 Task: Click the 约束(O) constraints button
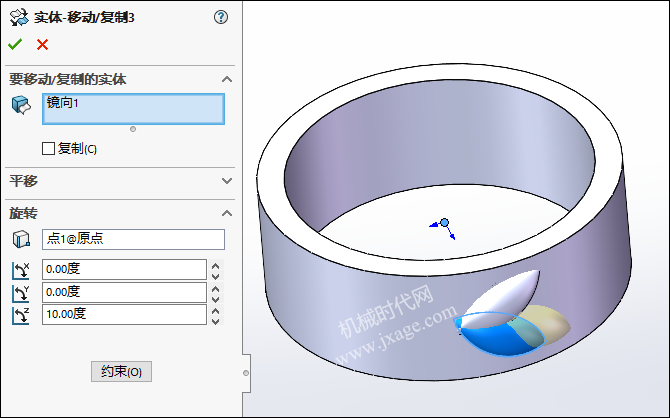pos(121,371)
